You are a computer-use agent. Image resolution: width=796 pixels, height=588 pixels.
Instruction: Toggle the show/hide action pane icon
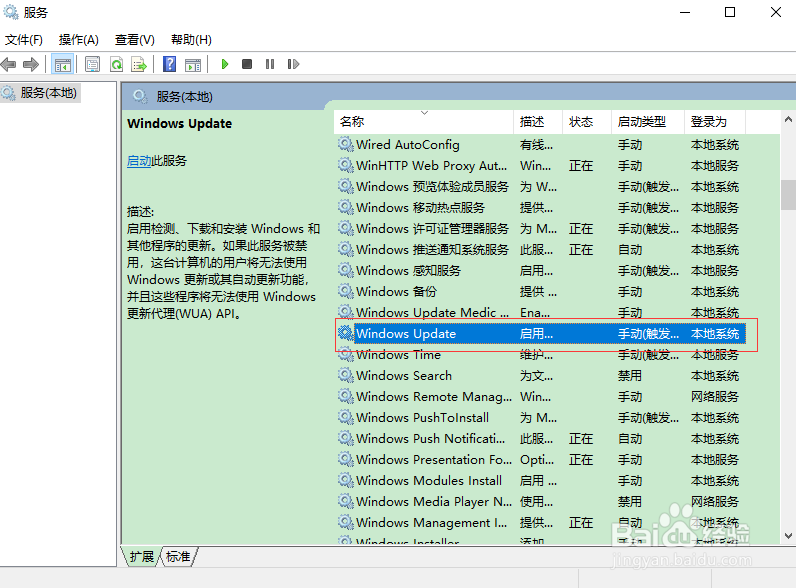point(193,64)
